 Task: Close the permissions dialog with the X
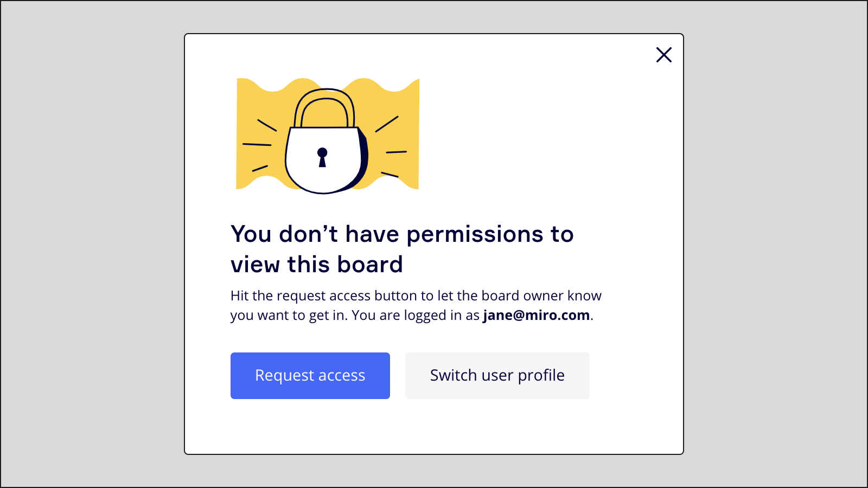(x=663, y=55)
